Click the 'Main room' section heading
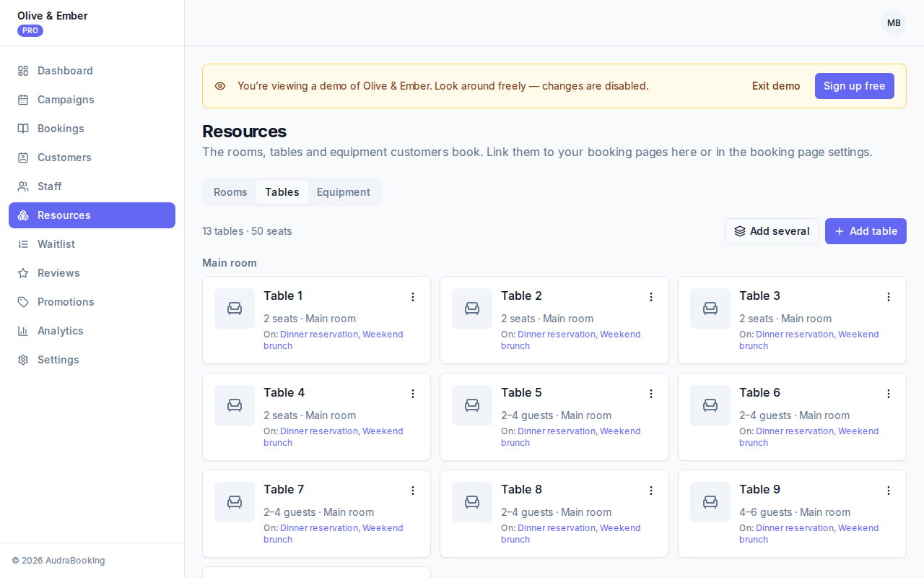Image resolution: width=924 pixels, height=578 pixels. (230, 263)
